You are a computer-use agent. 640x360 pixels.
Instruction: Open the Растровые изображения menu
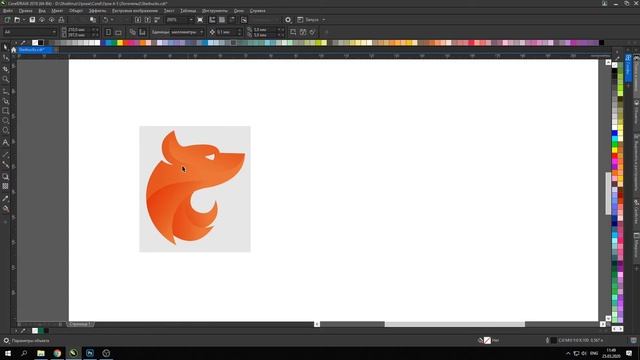tap(135, 11)
